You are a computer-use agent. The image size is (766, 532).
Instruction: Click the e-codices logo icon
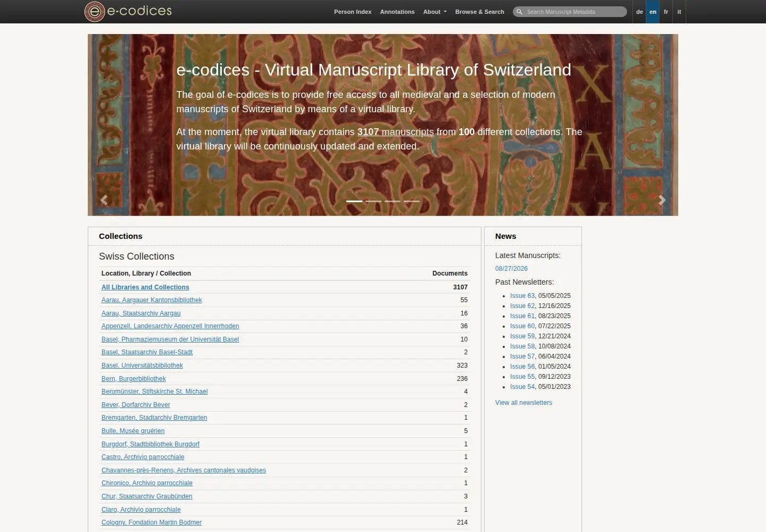point(95,12)
